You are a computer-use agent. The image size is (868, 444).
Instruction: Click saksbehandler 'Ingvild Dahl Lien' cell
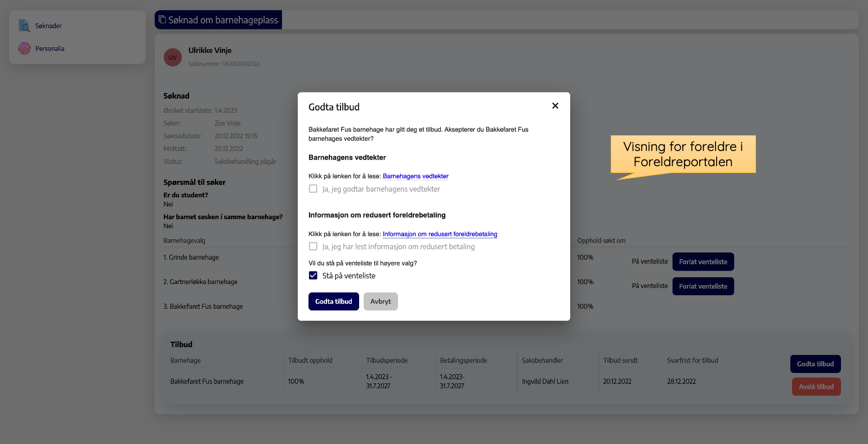pyautogui.click(x=545, y=381)
